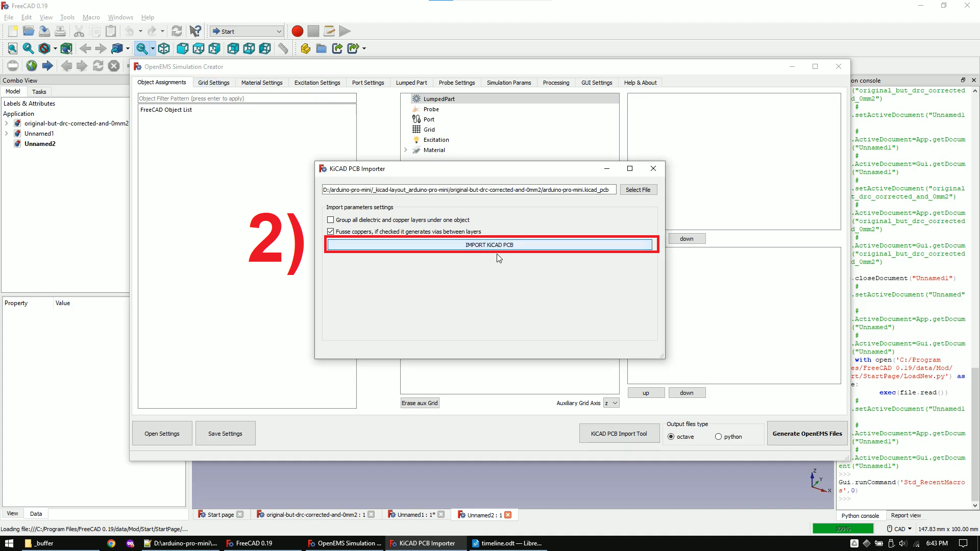Click Generate OpenEMS Files button

[807, 434]
